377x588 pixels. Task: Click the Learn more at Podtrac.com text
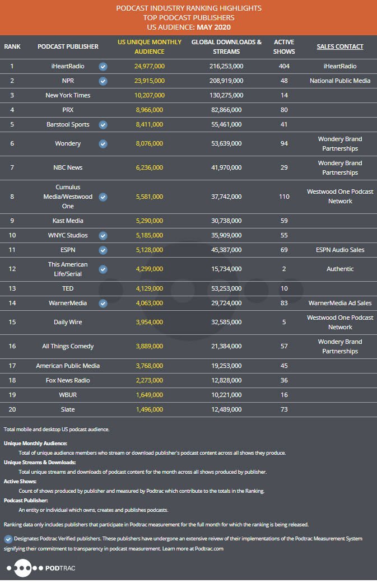[x=193, y=549]
